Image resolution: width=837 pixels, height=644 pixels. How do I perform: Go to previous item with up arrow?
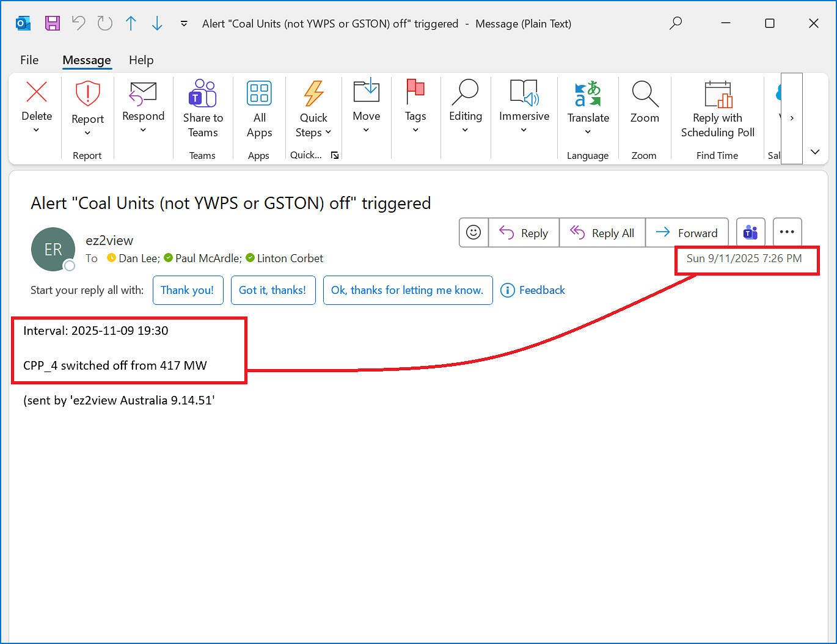coord(131,23)
